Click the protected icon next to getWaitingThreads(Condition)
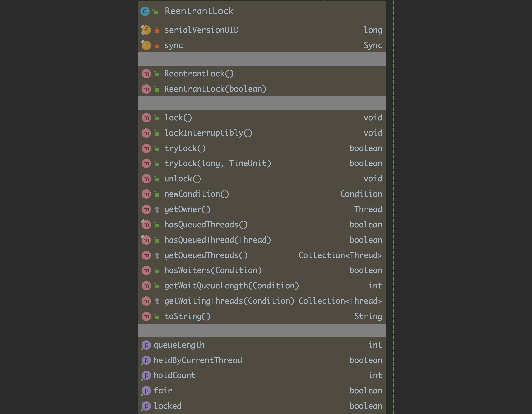Image resolution: width=532 pixels, height=414 pixels. 157,301
